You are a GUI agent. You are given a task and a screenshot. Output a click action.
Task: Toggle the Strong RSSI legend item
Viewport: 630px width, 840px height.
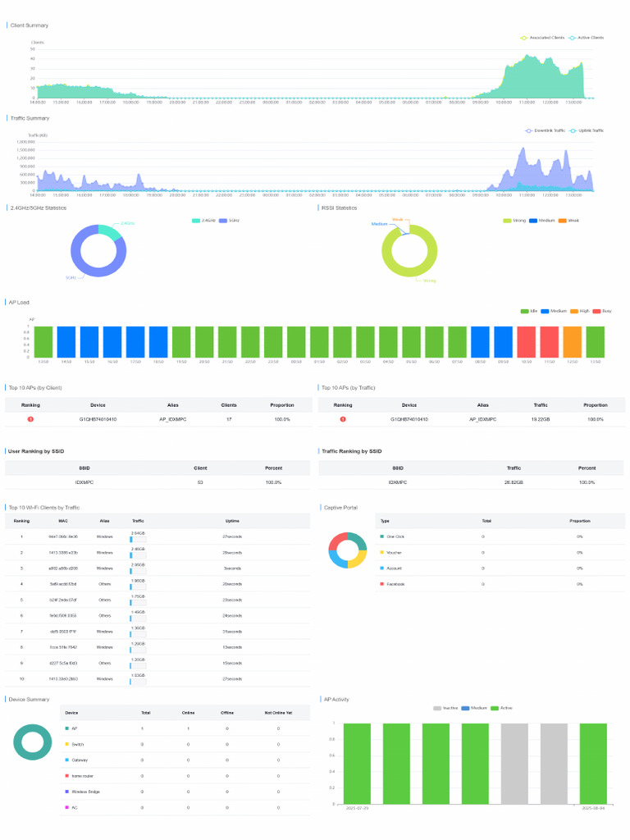[514, 220]
